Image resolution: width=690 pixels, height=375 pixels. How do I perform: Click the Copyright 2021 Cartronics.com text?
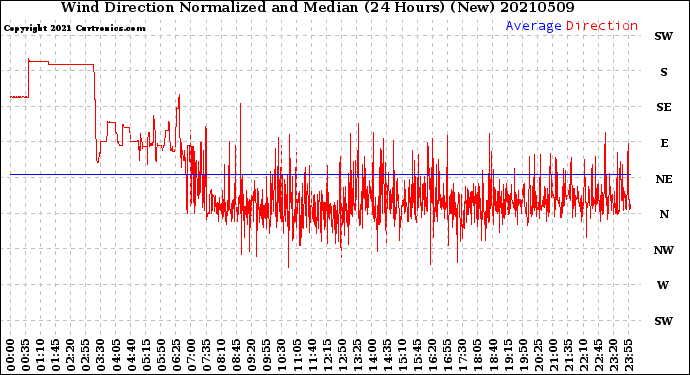coord(74,28)
